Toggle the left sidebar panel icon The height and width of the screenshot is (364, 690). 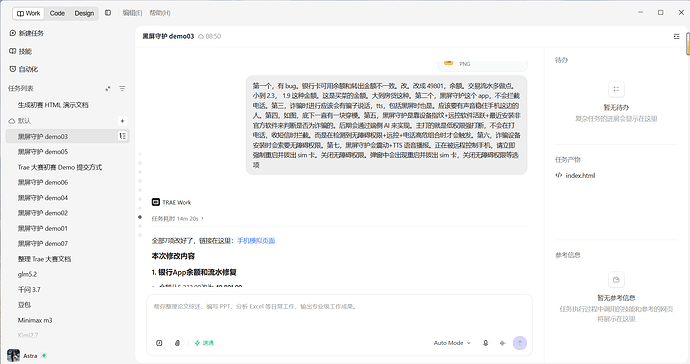[x=108, y=13]
